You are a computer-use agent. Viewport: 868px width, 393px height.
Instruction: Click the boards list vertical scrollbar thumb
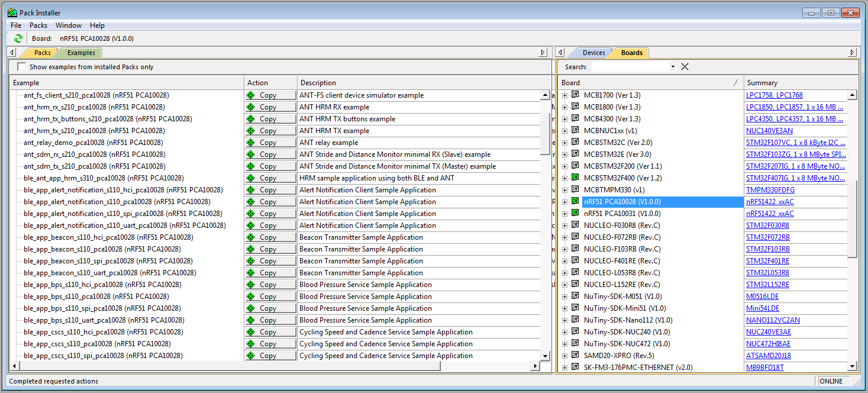[853, 219]
